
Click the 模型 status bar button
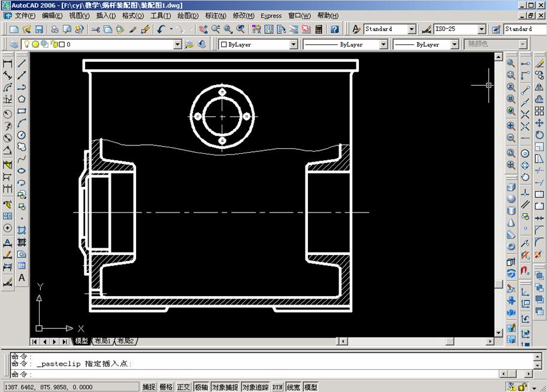[312, 387]
